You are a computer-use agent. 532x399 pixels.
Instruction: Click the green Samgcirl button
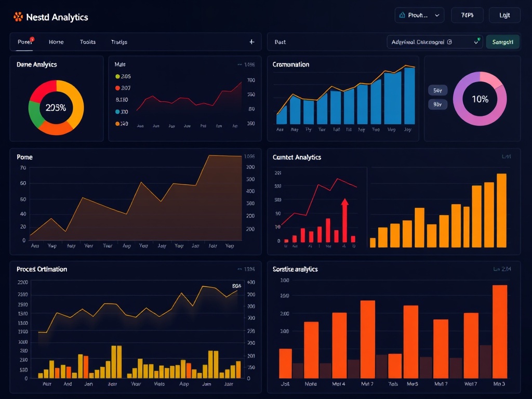point(502,42)
